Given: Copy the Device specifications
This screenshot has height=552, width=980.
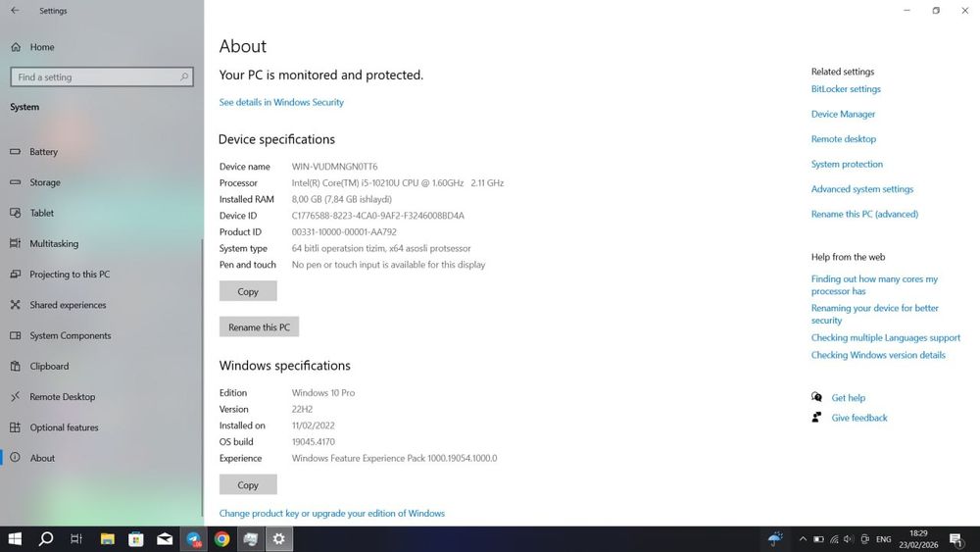Looking at the screenshot, I should [x=248, y=291].
